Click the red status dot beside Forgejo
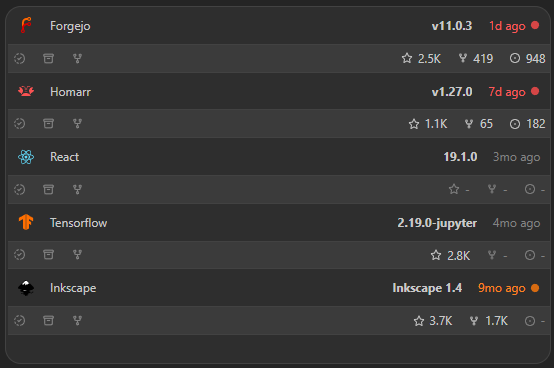This screenshot has width=554, height=368. point(535,25)
